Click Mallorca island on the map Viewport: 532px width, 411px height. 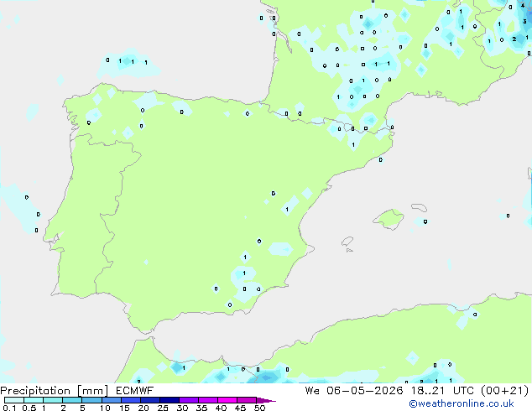pyautogui.click(x=389, y=220)
